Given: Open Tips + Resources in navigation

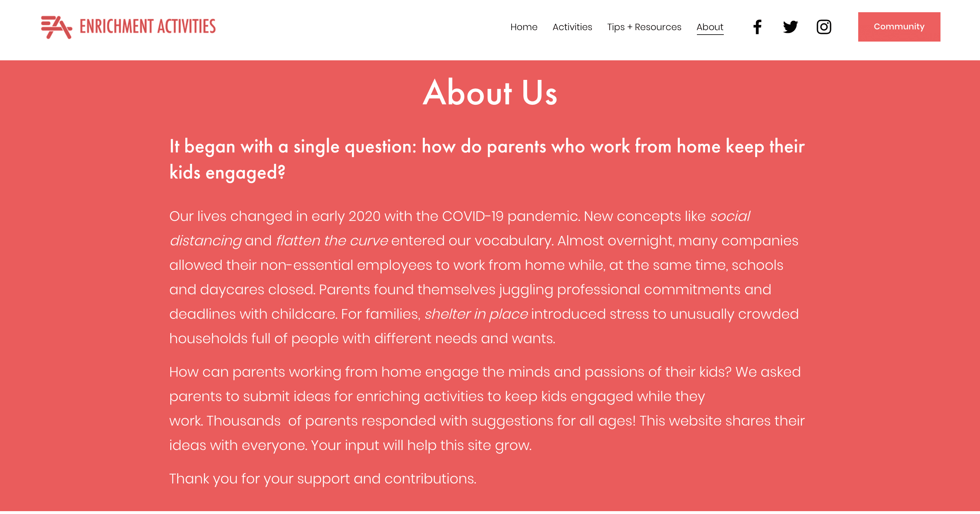Looking at the screenshot, I should pyautogui.click(x=644, y=27).
